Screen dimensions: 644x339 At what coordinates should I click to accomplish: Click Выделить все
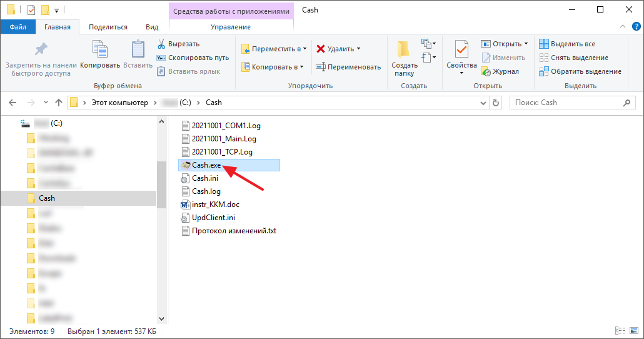[567, 44]
